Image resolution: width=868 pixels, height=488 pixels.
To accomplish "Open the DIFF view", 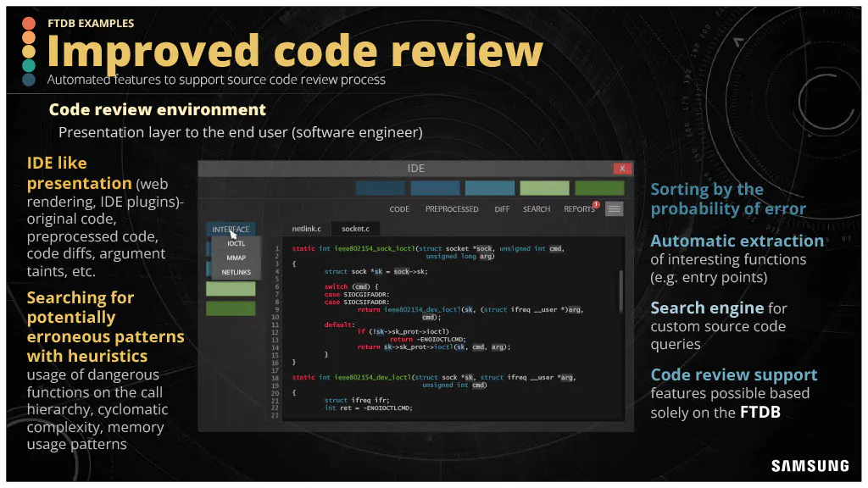I will [x=502, y=209].
